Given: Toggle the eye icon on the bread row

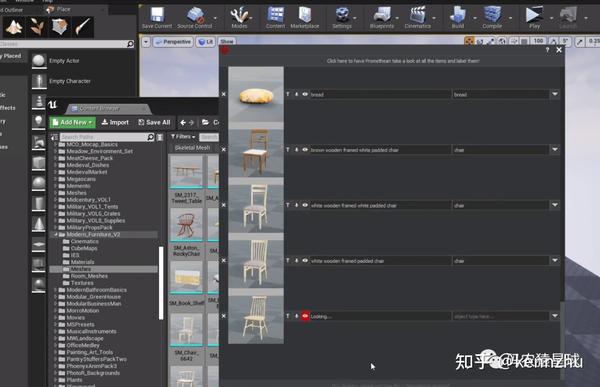Looking at the screenshot, I should (305, 94).
